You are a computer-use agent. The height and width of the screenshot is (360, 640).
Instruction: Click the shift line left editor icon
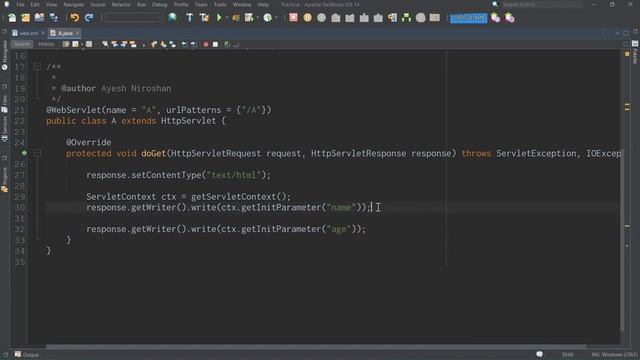[x=184, y=44]
